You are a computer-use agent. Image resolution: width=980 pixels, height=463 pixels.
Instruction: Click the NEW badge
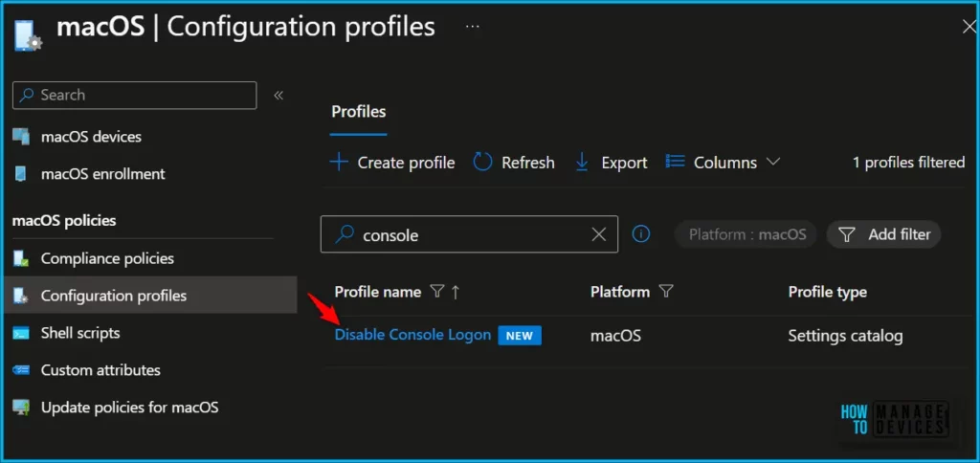pyautogui.click(x=520, y=336)
